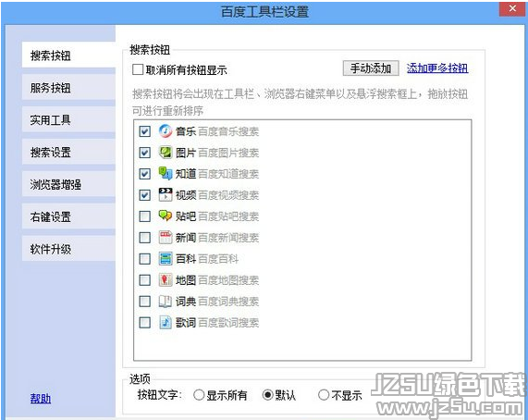Click the 音乐 music search icon

166,131
